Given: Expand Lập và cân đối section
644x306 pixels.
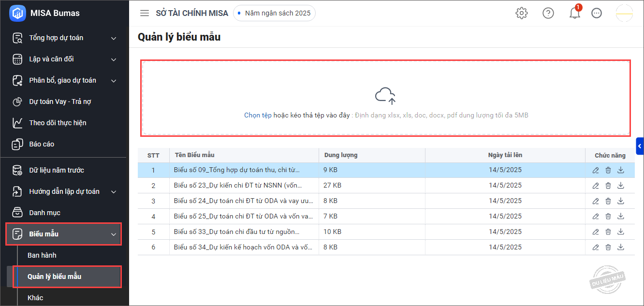Looking at the screenshot, I should 114,59.
